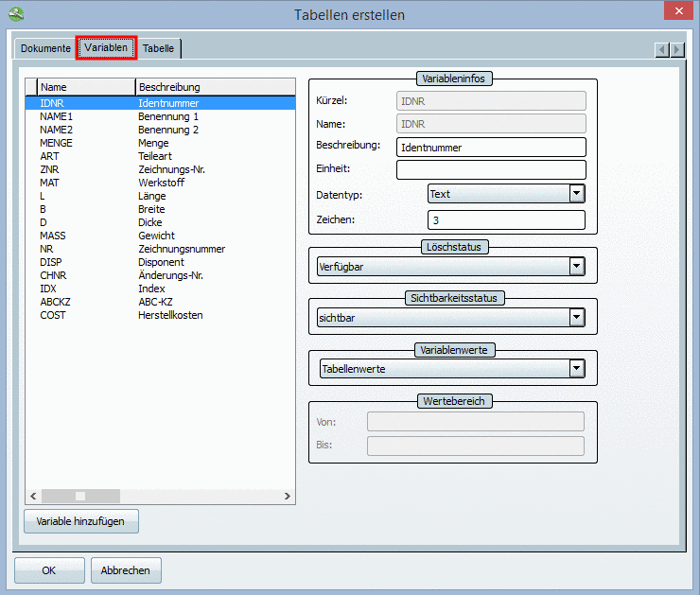Open the Datentyp dropdown

(576, 194)
